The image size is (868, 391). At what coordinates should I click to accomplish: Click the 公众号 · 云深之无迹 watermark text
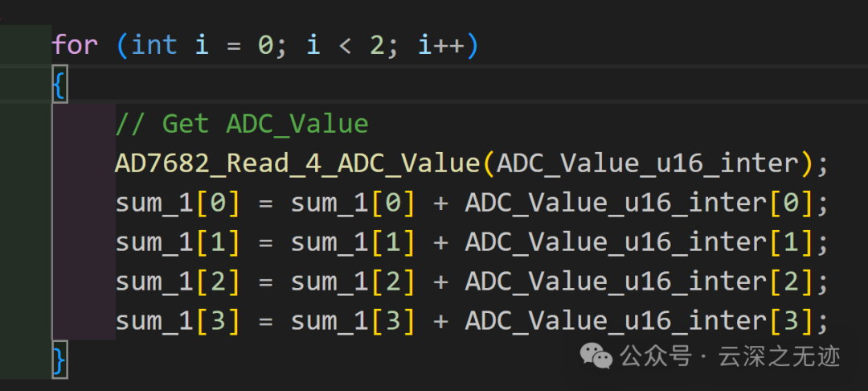(x=730, y=356)
